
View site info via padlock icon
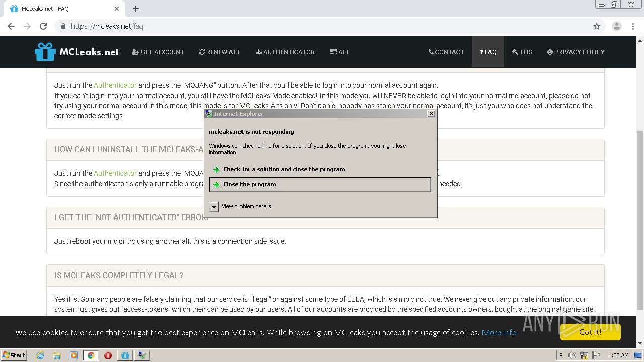coord(63,26)
